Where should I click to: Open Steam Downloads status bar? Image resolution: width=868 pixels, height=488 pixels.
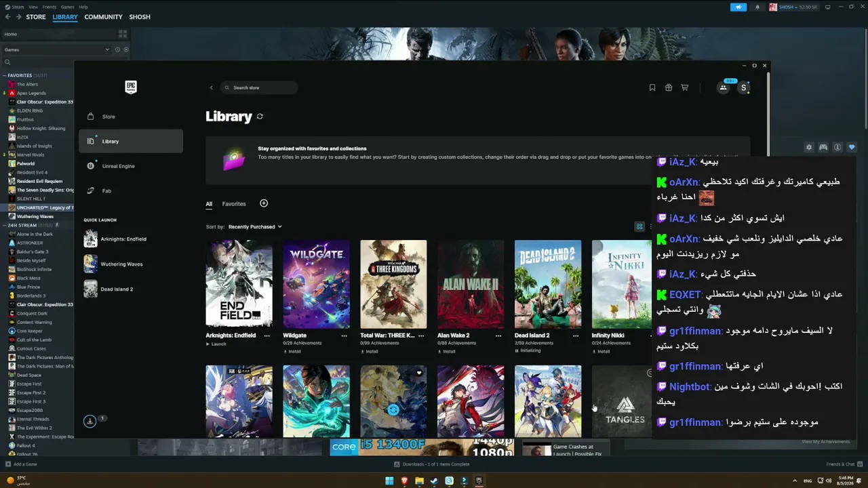[431, 464]
